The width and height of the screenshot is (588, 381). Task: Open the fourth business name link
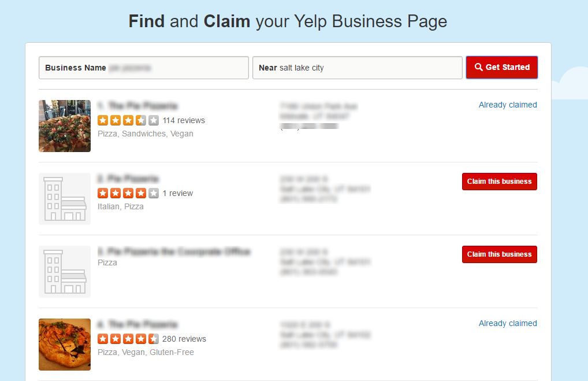coord(137,324)
